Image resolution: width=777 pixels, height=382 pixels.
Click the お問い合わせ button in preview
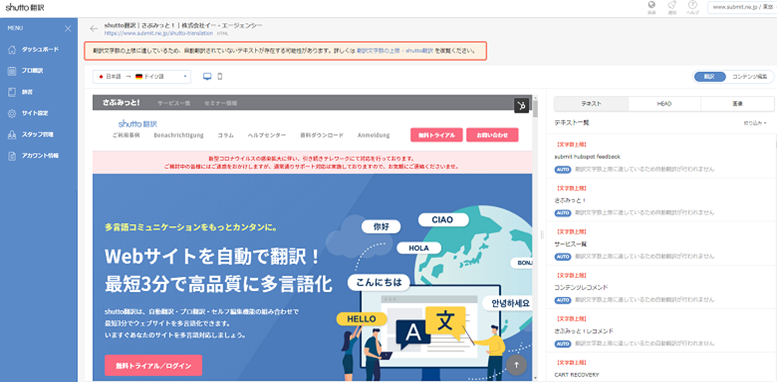[x=492, y=135]
